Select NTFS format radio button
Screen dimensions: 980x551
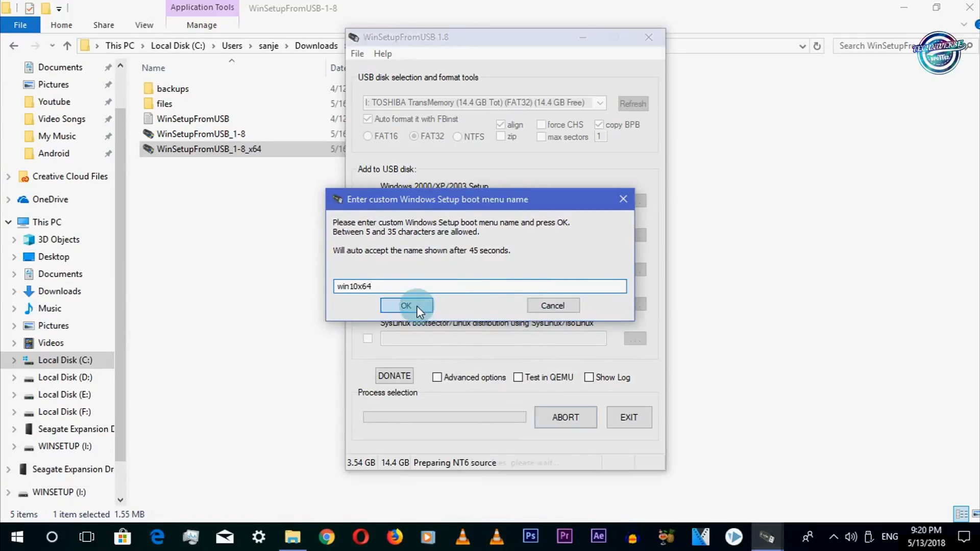(x=457, y=137)
